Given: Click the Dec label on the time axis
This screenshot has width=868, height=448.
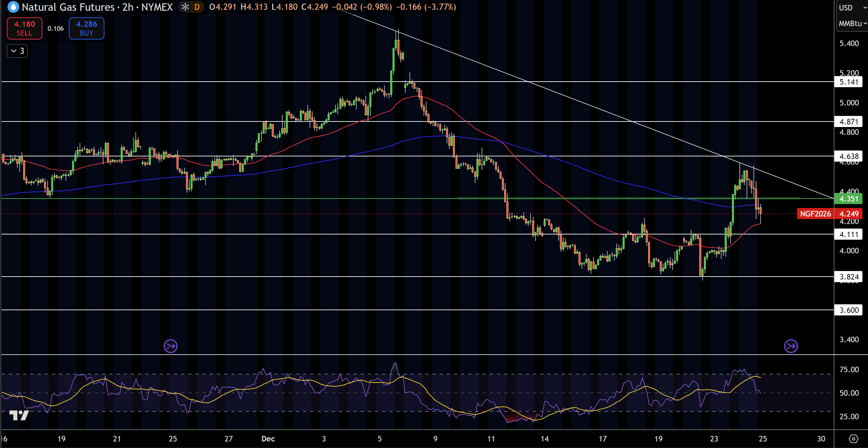Looking at the screenshot, I should click(268, 439).
